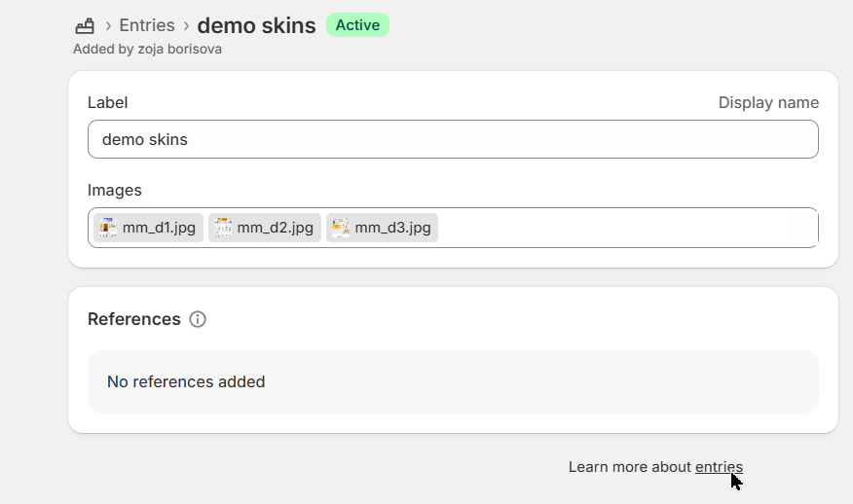The image size is (853, 504).
Task: Open the entries help link
Action: 719,467
